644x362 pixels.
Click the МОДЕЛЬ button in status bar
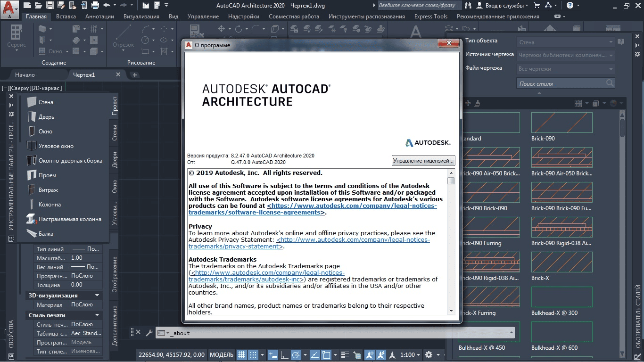point(222,354)
